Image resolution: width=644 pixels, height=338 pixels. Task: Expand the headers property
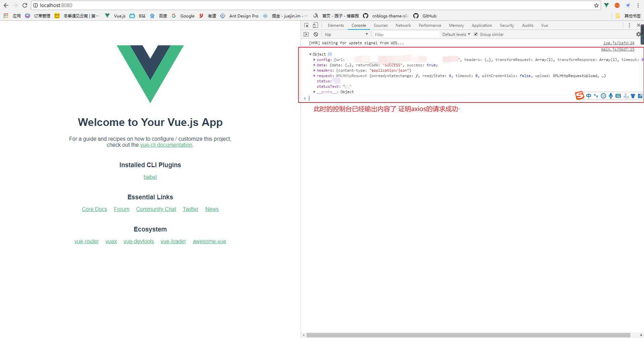[x=315, y=70]
